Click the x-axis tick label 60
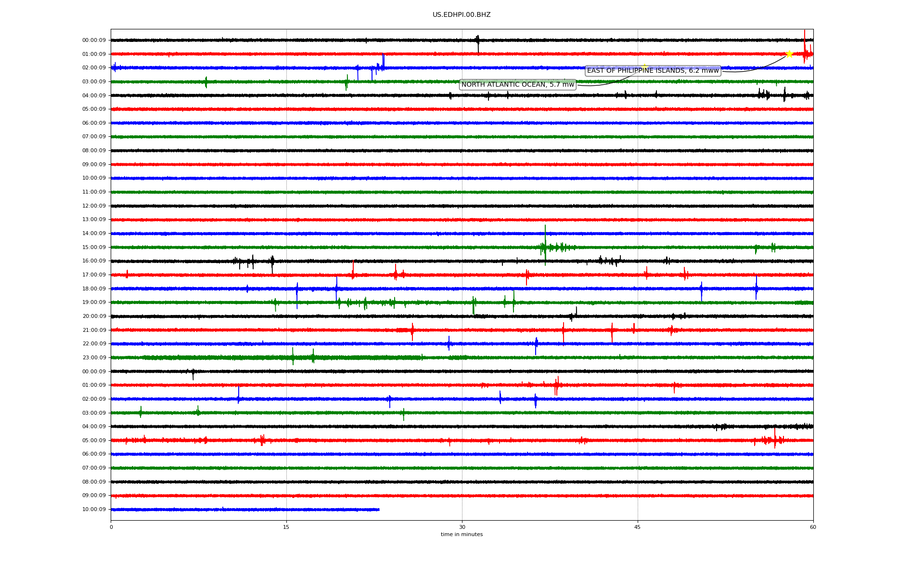 (x=813, y=527)
